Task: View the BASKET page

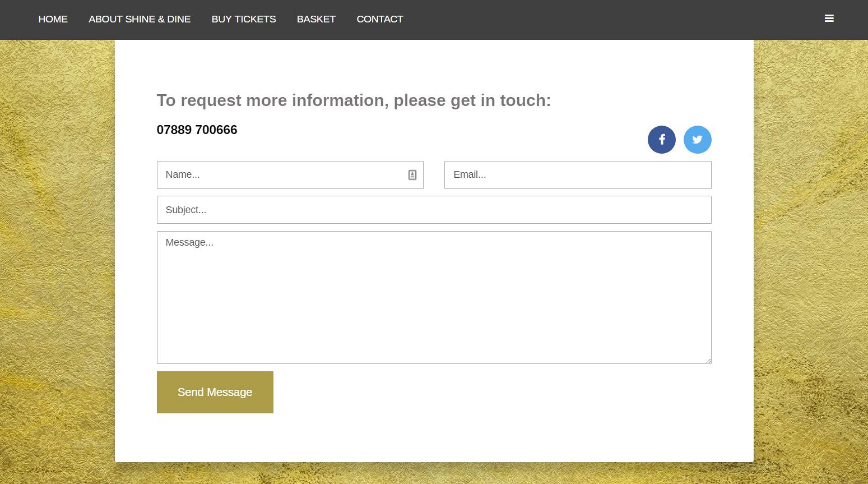Action: pos(316,19)
